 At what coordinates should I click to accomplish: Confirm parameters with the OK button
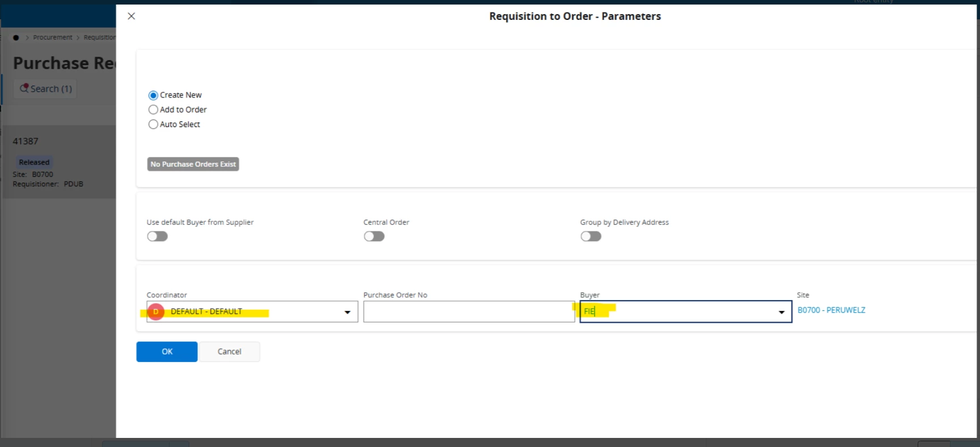point(167,352)
